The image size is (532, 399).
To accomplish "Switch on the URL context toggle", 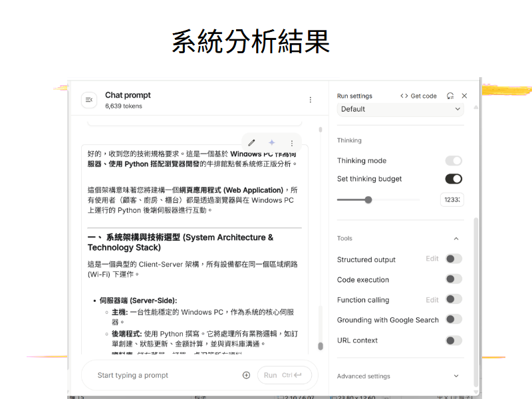I will 454,340.
